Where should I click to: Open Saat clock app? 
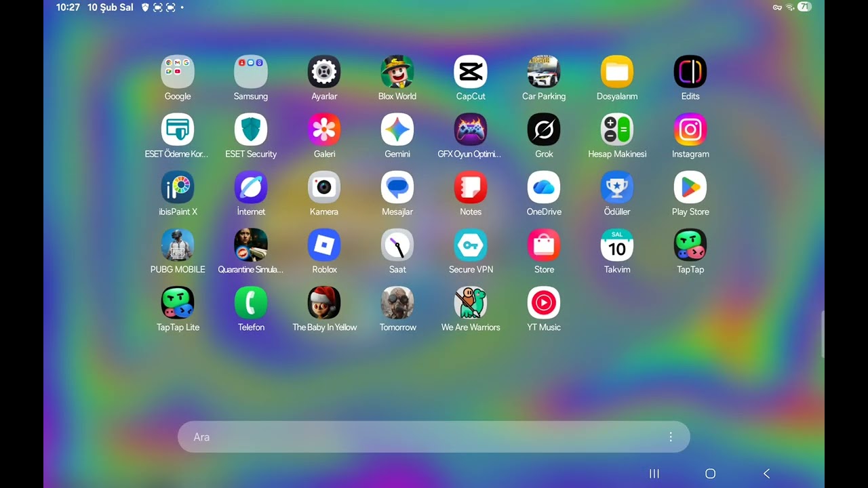tap(397, 245)
